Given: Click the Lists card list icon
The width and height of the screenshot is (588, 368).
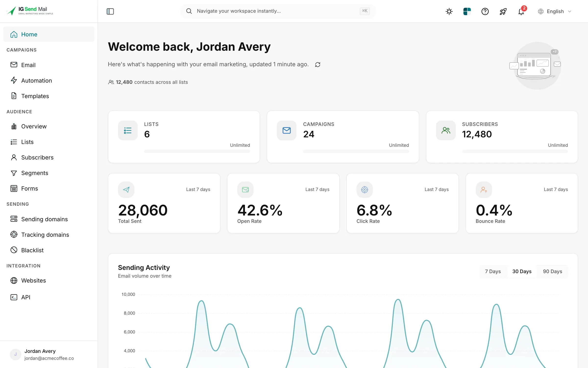Looking at the screenshot, I should [x=128, y=130].
